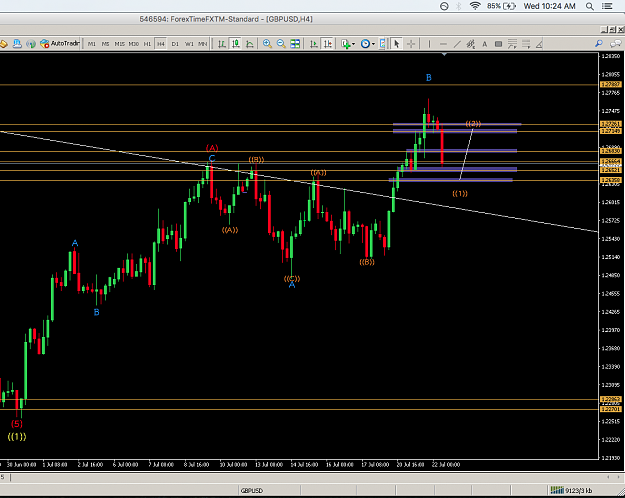Click the toolbar search magnifier icon
This screenshot has width=625, height=498.
pos(599,43)
